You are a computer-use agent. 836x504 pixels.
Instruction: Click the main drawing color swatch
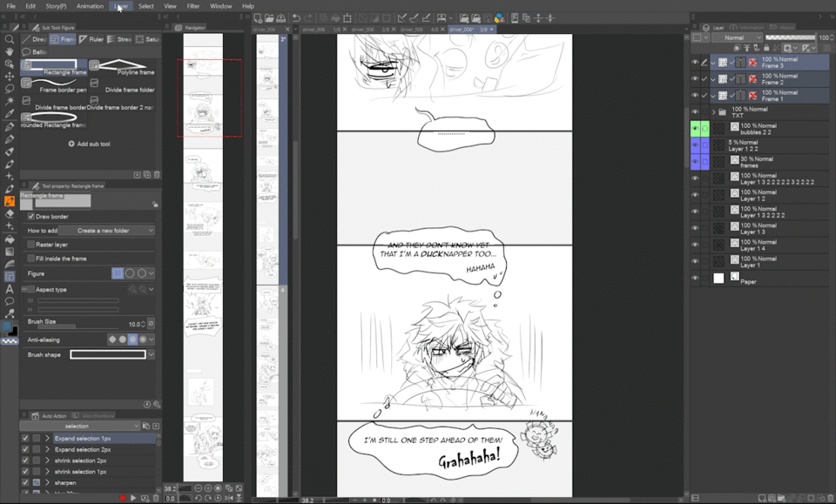[x=6, y=326]
